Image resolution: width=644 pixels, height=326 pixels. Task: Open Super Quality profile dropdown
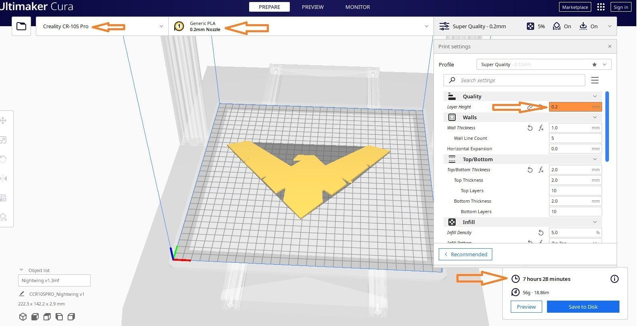click(x=544, y=64)
